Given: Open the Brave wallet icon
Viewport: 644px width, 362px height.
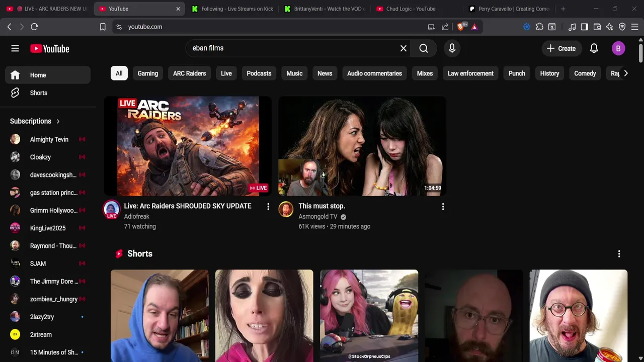Looking at the screenshot, I should (x=597, y=27).
